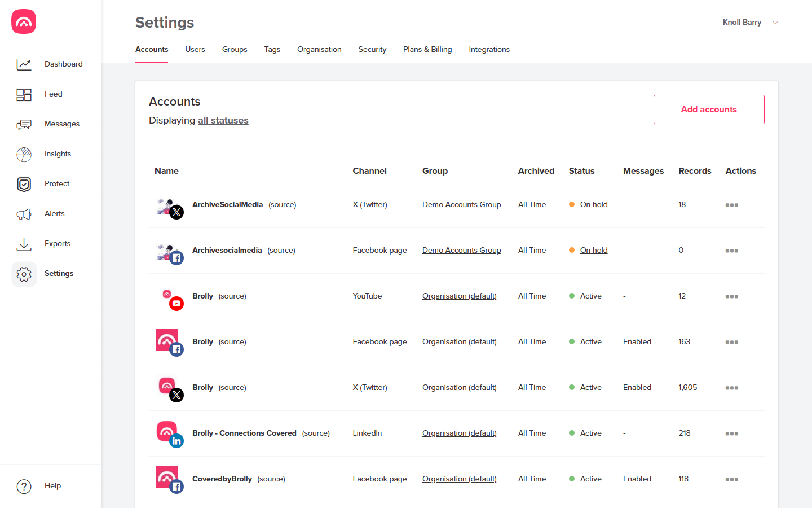Open the Protect shield icon
Screen dimensions: 812x508
24,184
